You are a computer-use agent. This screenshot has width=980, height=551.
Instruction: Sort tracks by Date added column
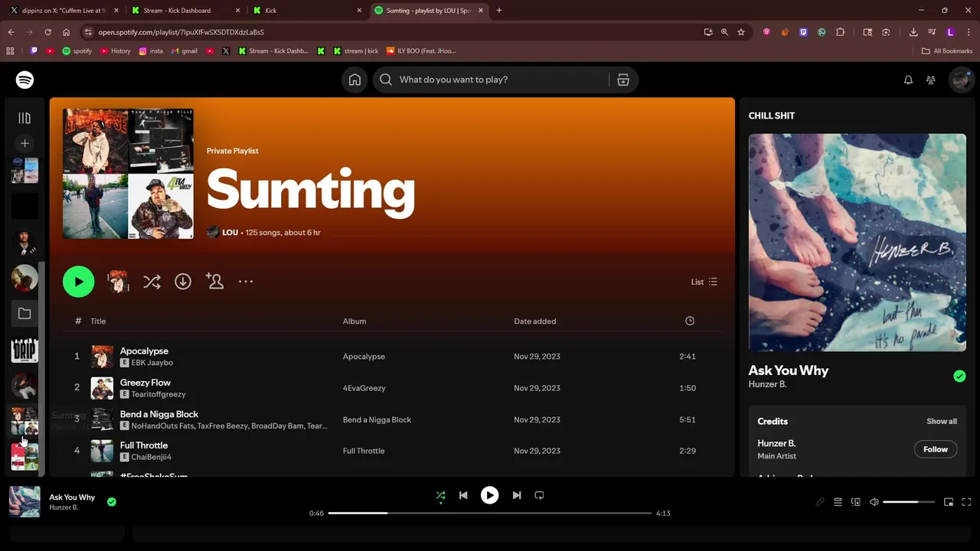tap(535, 321)
